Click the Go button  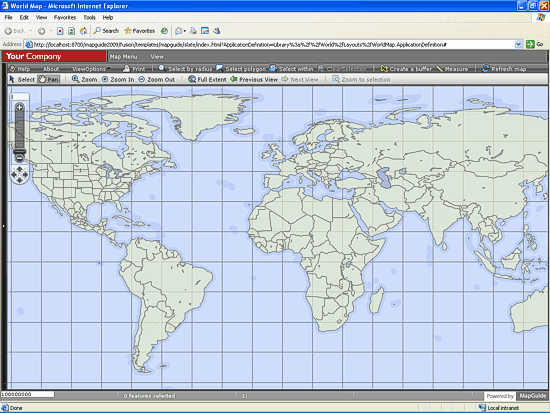coord(535,44)
